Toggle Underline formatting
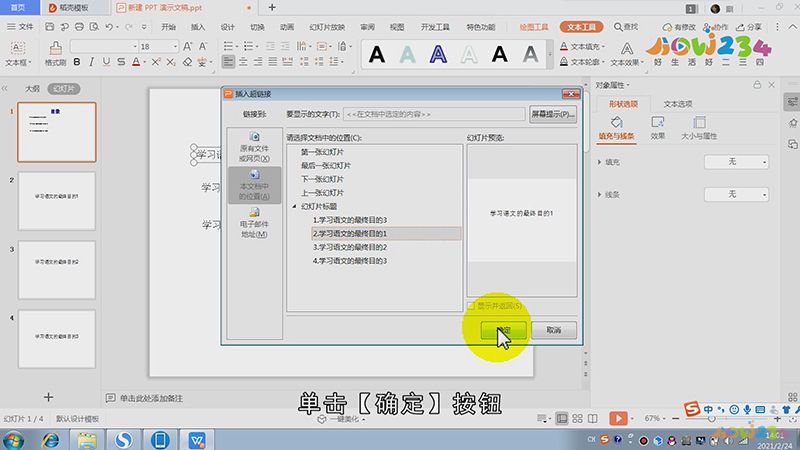 point(106,62)
